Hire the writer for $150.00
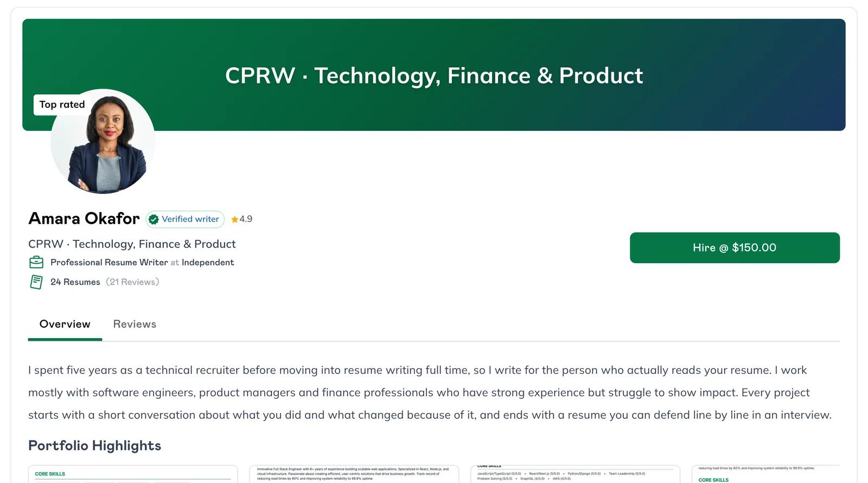 pyautogui.click(x=735, y=247)
